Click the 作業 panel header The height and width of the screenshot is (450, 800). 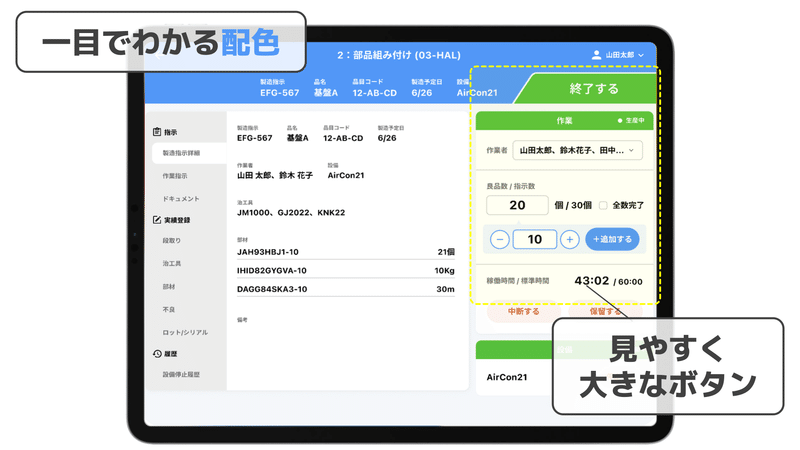(564, 121)
